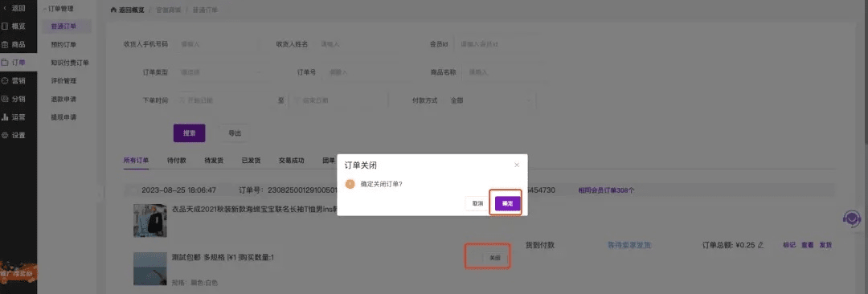Select 退款申请 in order submenu
Screen dimensions: 868x294
pyautogui.click(x=63, y=99)
